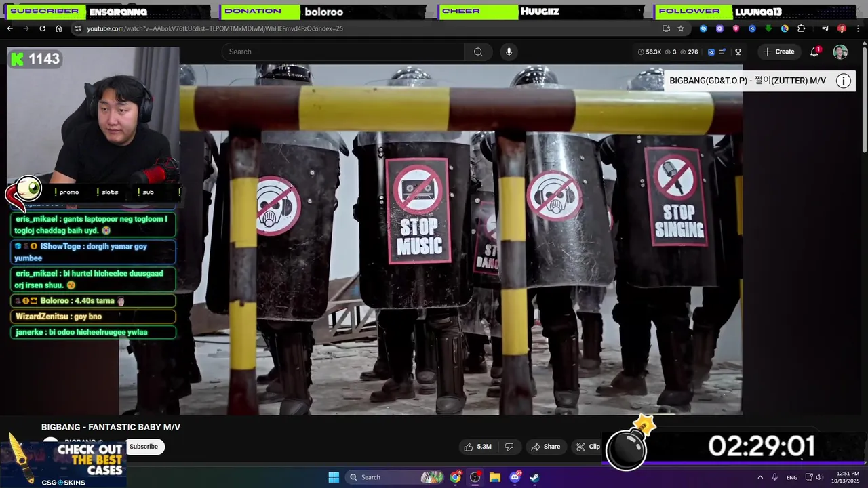Open the pink shield extension
The width and height of the screenshot is (868, 488).
(736, 28)
